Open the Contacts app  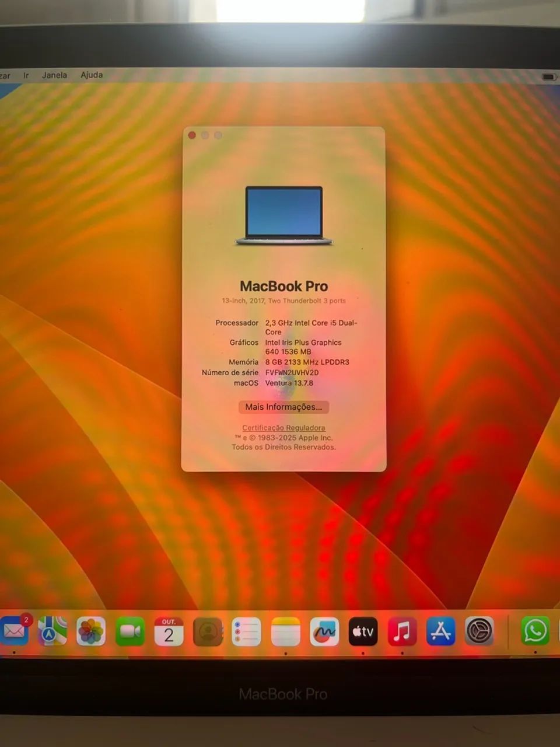[208, 631]
